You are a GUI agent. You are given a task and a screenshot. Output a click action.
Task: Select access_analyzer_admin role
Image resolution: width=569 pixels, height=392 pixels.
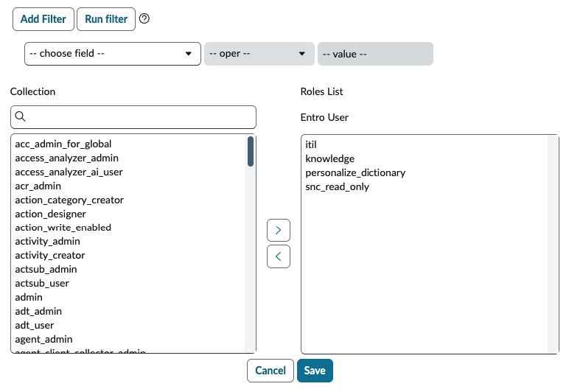[67, 158]
